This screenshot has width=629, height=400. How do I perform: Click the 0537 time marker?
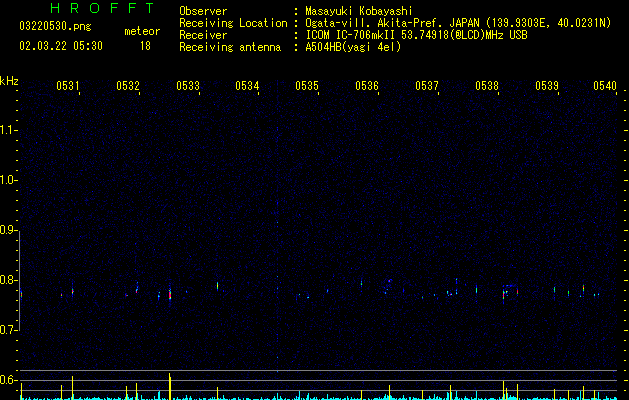tap(427, 86)
